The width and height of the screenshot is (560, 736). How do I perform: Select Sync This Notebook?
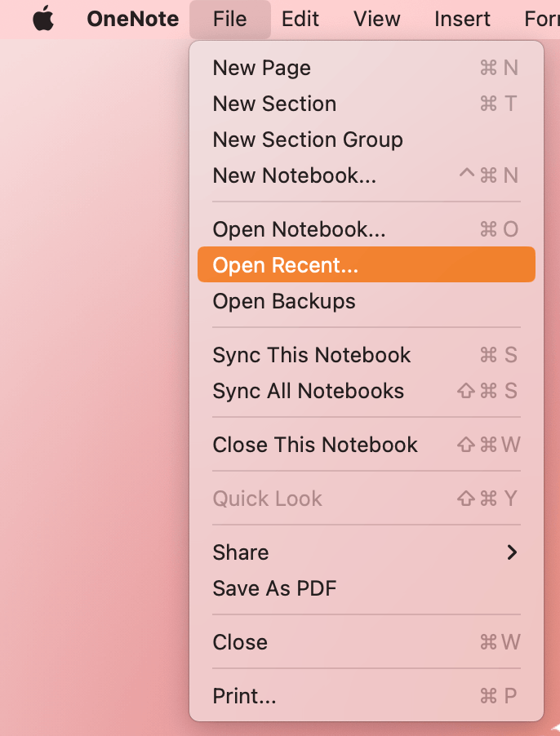312,355
